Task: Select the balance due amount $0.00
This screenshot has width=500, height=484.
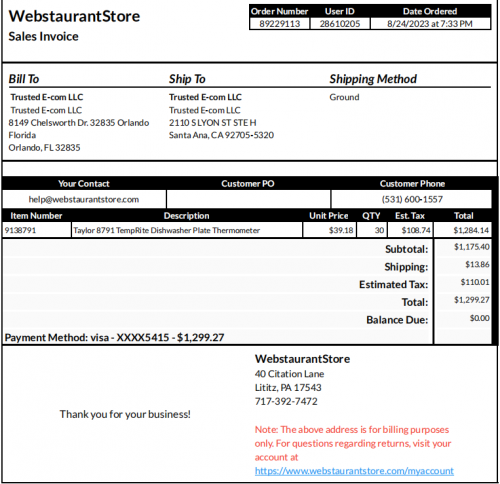Action: [x=479, y=318]
